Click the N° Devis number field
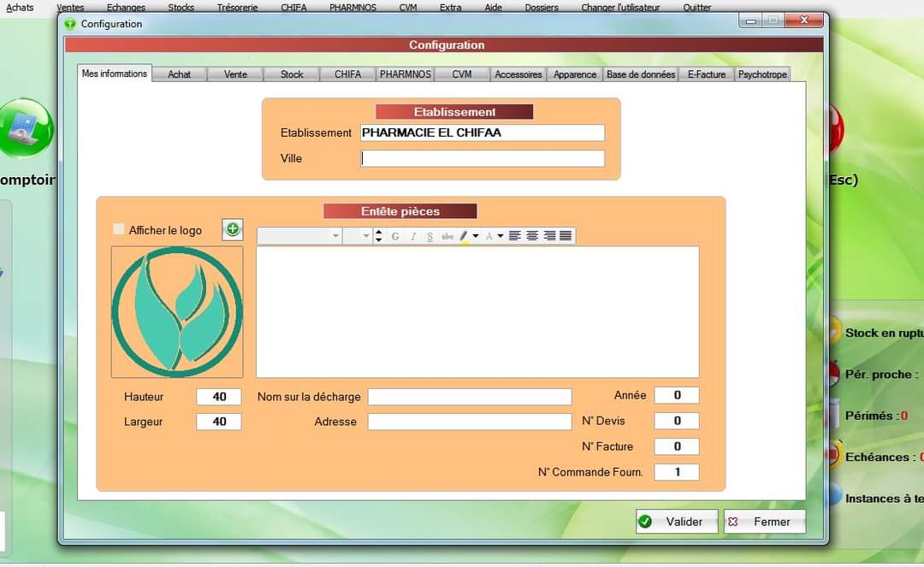This screenshot has width=924, height=567. click(x=677, y=421)
